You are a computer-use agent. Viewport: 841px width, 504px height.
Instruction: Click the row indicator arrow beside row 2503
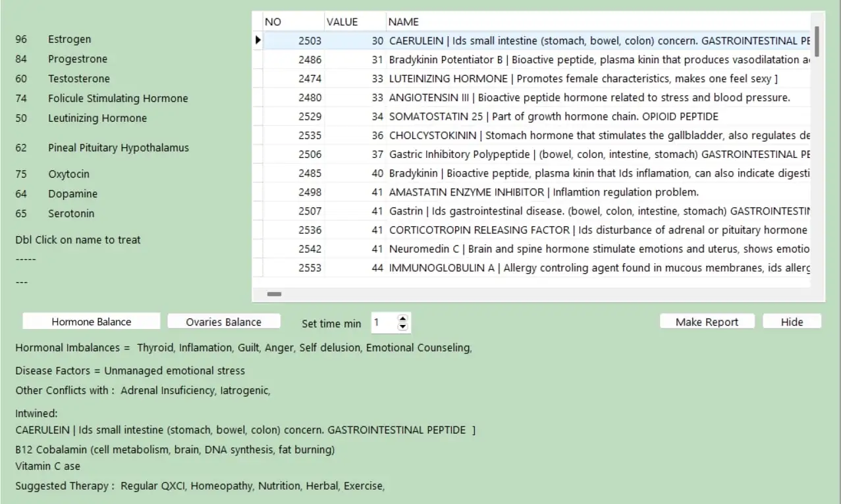(x=258, y=41)
